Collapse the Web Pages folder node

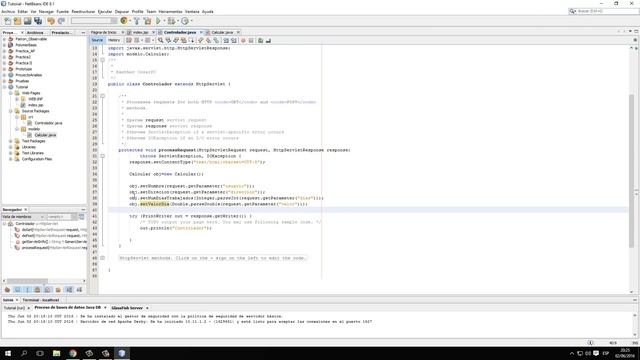pyautogui.click(x=11, y=93)
